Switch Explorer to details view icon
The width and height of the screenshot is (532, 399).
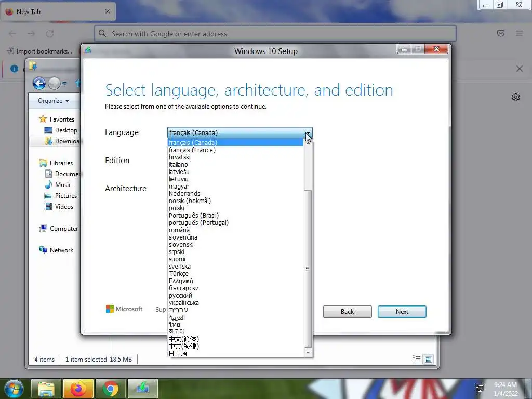click(x=416, y=359)
